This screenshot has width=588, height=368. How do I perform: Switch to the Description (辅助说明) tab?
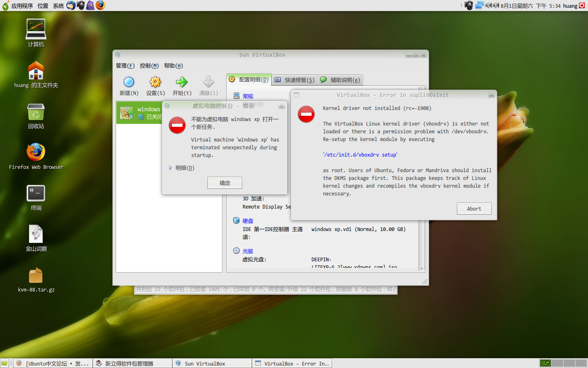coord(340,80)
